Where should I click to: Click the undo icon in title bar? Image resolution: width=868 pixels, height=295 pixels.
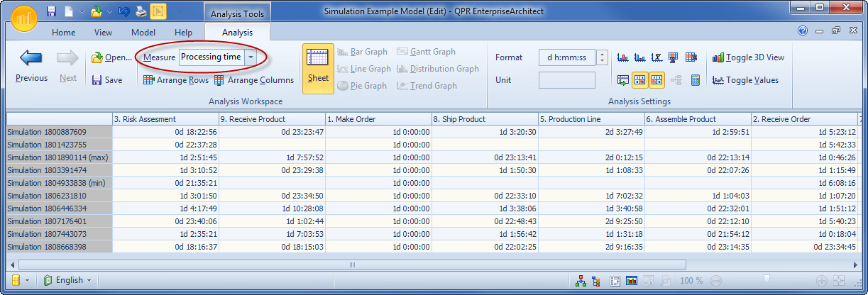(124, 12)
